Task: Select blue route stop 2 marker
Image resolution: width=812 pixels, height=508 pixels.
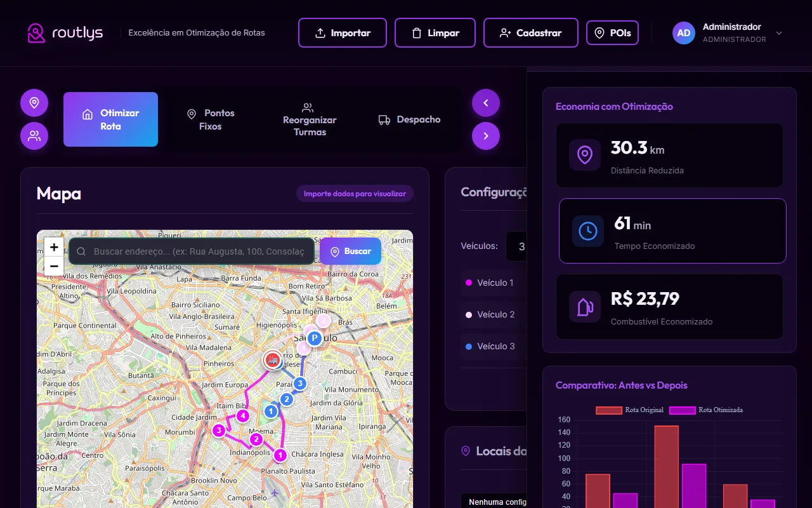Action: (x=287, y=399)
